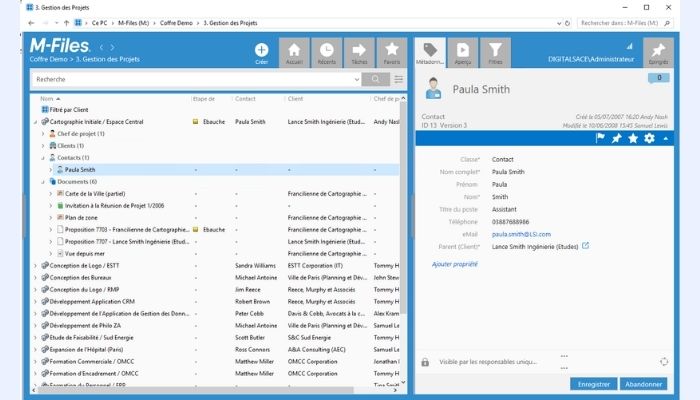Click the pin icon in metadata bar
Image resolution: width=700 pixels, height=400 pixels.
pyautogui.click(x=617, y=138)
